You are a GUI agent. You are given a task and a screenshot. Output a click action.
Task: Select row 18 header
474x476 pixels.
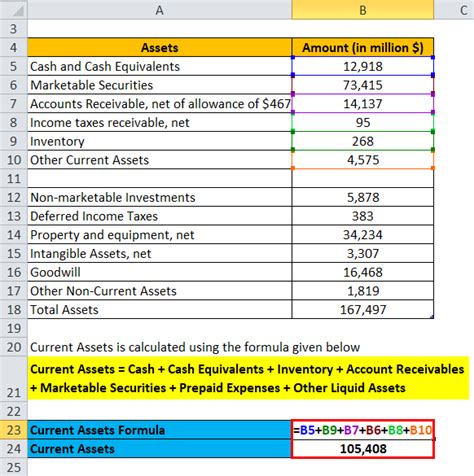pos(14,309)
